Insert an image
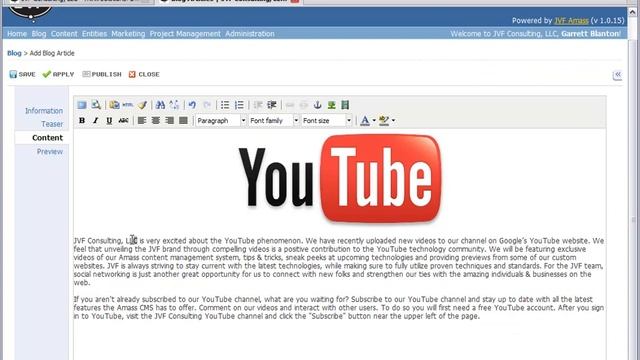 tap(331, 105)
